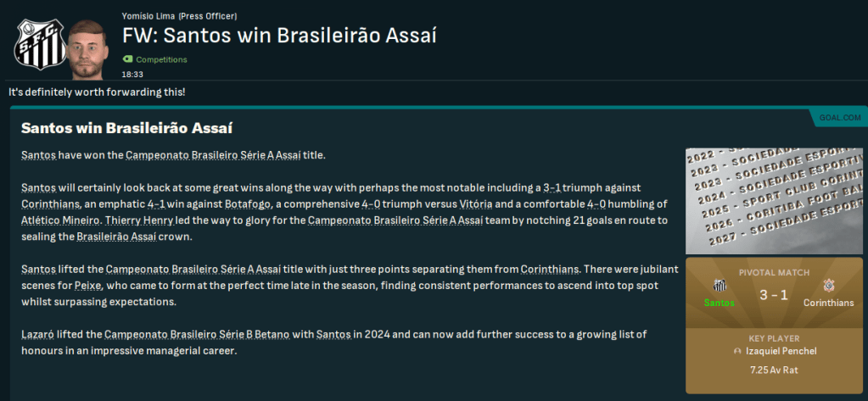Click the person icon beside Izaquiel Penchel
The width and height of the screenshot is (868, 401).
point(736,352)
